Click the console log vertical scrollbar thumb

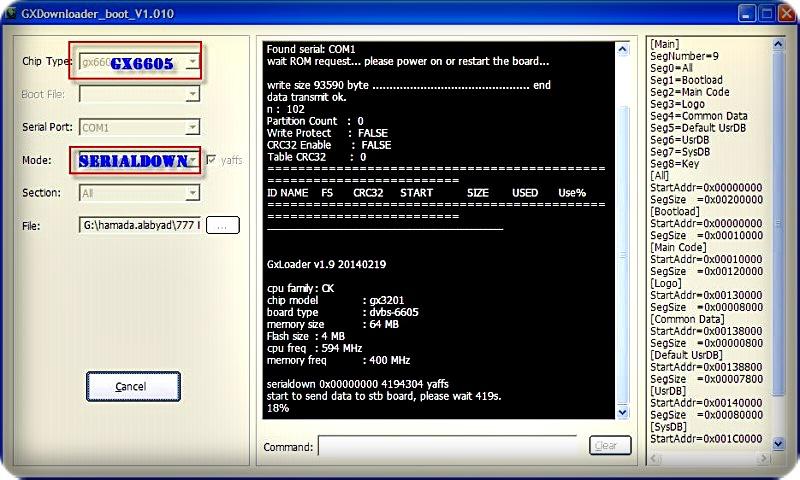622,255
